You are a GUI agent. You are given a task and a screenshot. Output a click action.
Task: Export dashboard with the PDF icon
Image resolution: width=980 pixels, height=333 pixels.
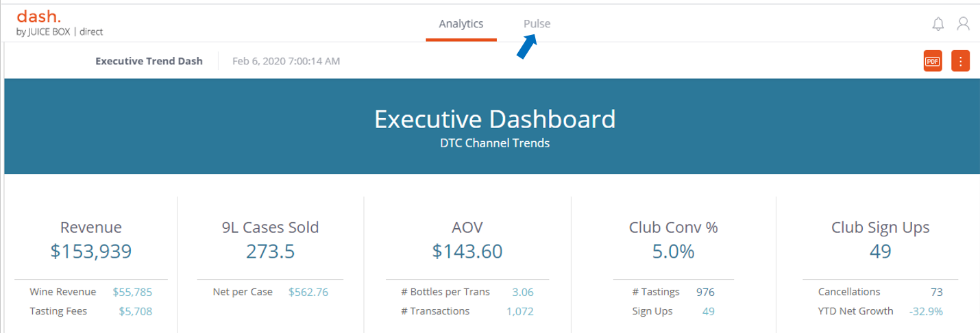932,61
